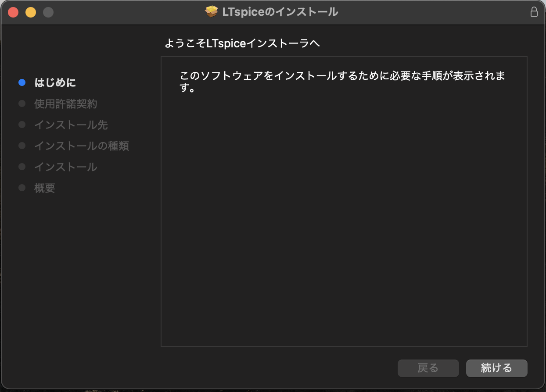
Task: Click the 続ける button
Action: pyautogui.click(x=496, y=368)
